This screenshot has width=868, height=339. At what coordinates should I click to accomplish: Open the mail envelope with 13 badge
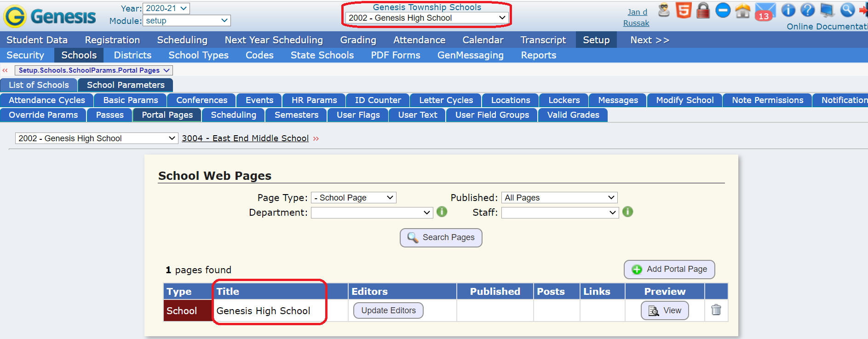tap(765, 11)
